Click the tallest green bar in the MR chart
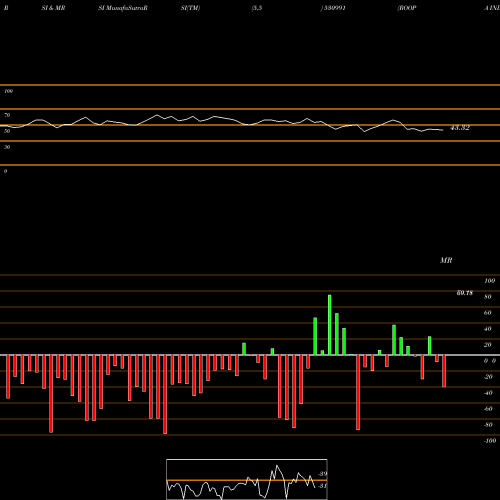Screen dimensions: 500x500 (330, 325)
